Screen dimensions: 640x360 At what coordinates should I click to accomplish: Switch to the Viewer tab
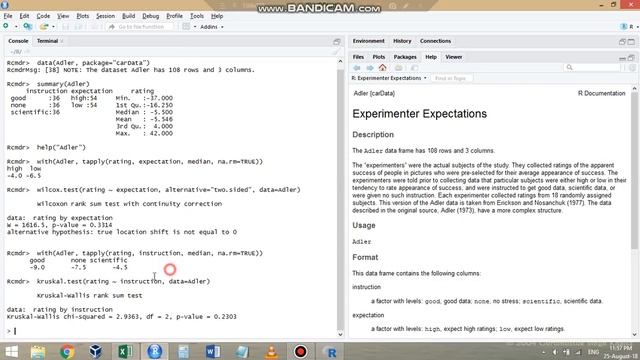(x=453, y=57)
